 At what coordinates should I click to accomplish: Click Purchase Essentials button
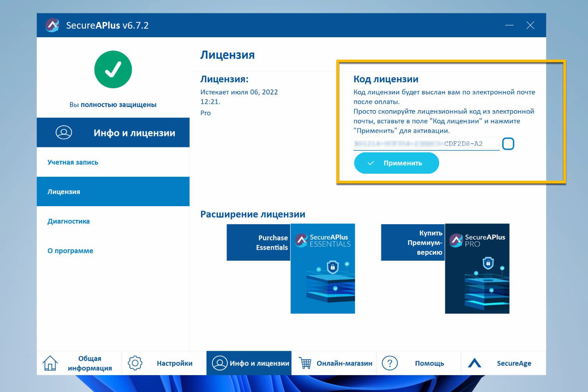[258, 242]
